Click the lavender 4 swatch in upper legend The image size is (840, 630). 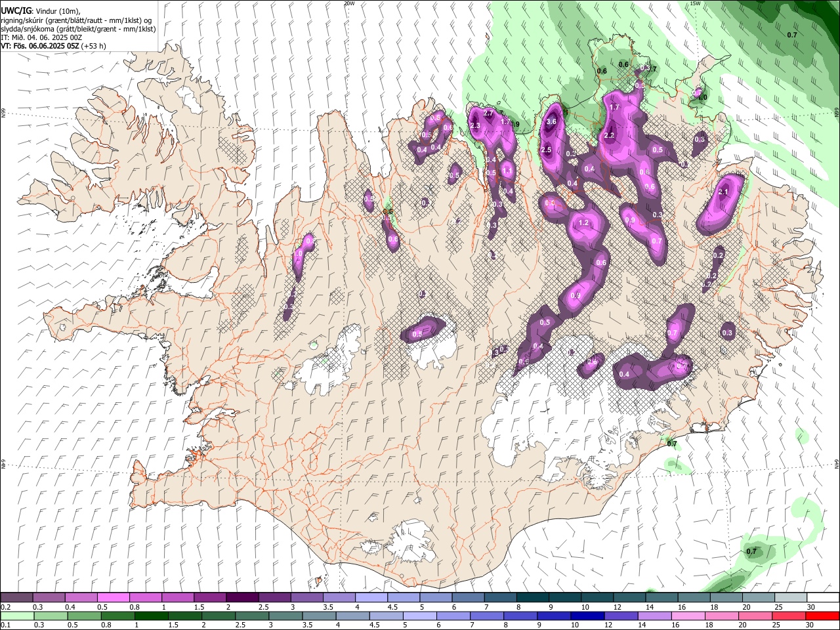[x=371, y=598]
